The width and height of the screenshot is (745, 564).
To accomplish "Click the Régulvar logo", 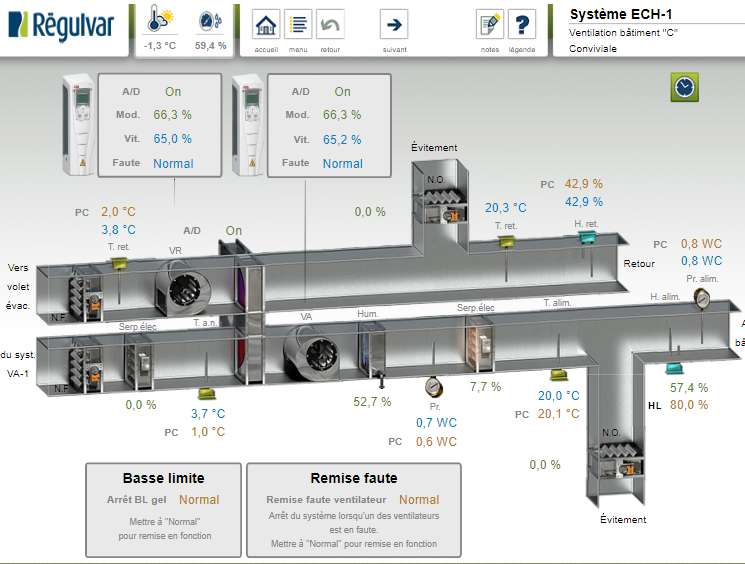I will pos(62,25).
